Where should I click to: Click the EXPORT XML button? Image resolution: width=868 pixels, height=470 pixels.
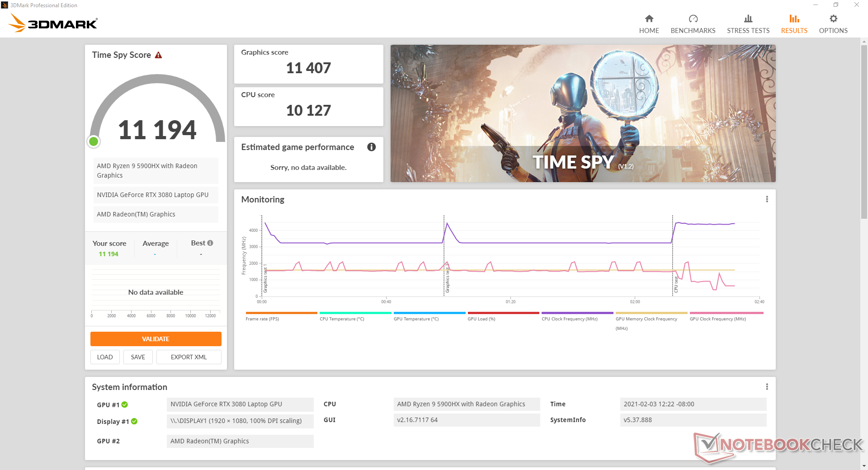pyautogui.click(x=189, y=357)
